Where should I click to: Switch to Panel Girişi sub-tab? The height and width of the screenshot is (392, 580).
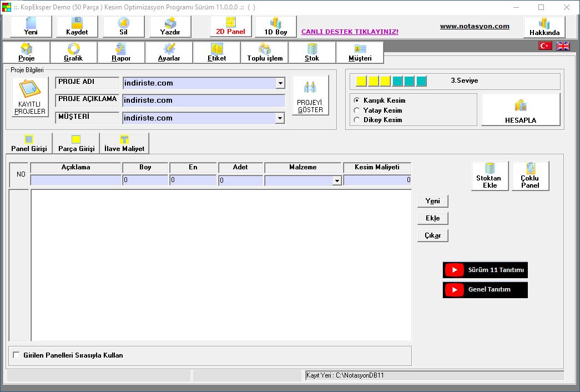[x=29, y=144]
